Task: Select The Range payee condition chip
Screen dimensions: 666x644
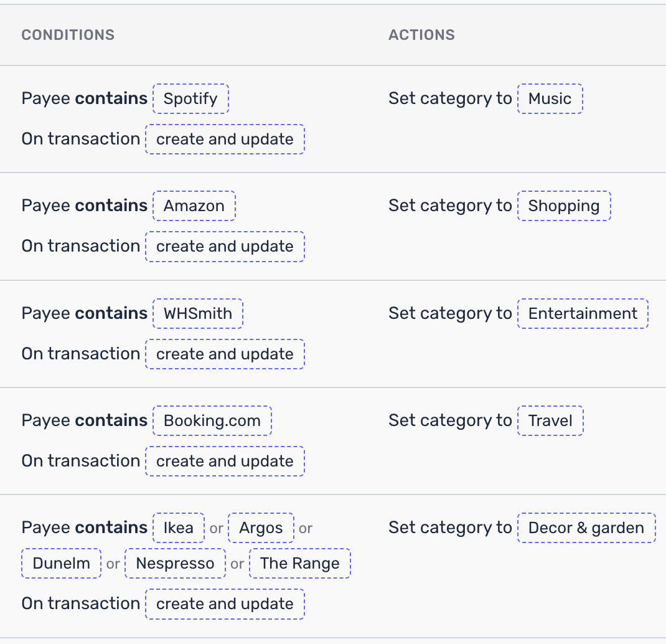Action: point(299,563)
